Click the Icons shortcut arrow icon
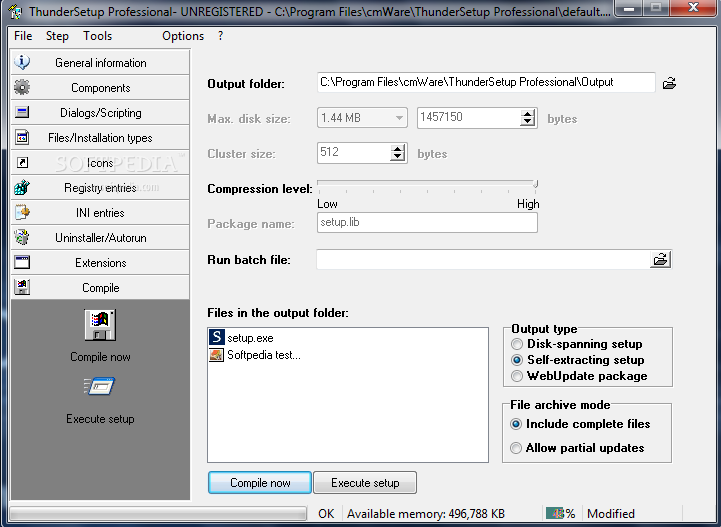Image resolution: width=721 pixels, height=527 pixels. pos(22,162)
